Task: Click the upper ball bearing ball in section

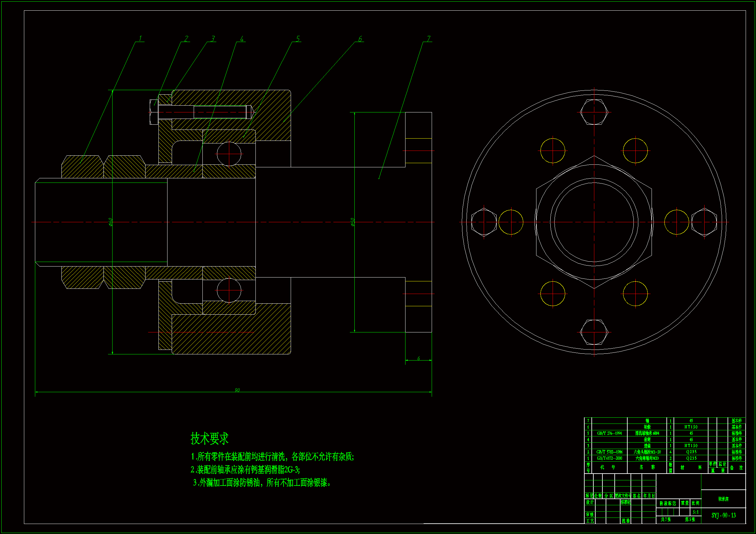Action: point(229,154)
